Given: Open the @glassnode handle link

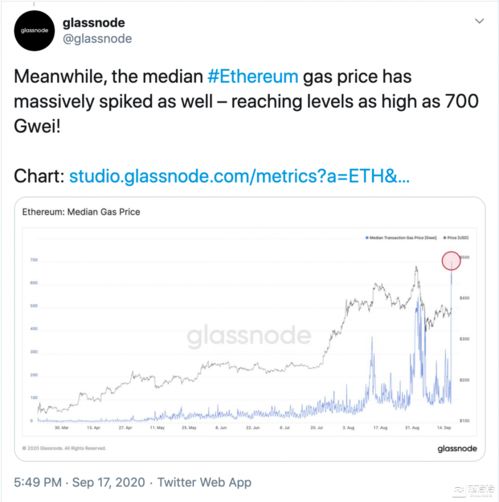Looking at the screenshot, I should point(97,39).
